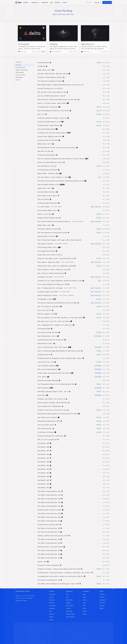
Task: Open the Business nav link
Action: point(58,2)
